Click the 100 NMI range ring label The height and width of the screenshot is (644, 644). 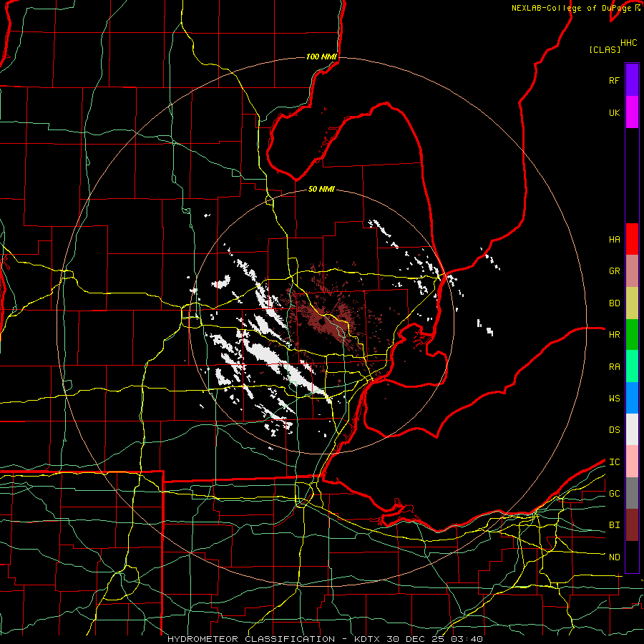click(321, 57)
